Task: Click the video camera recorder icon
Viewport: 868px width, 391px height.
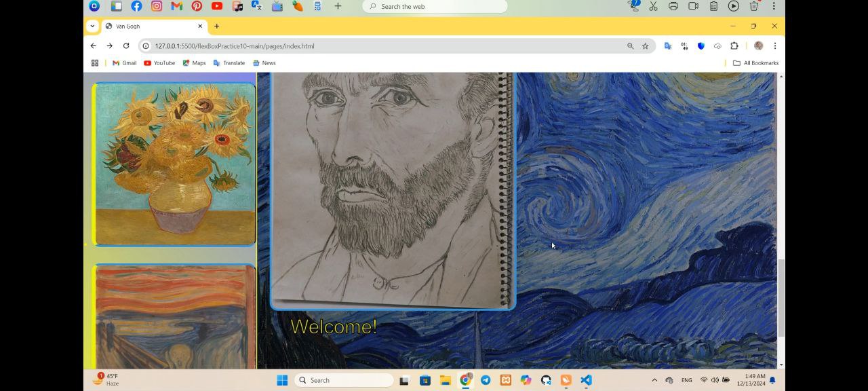Action: 694,6
